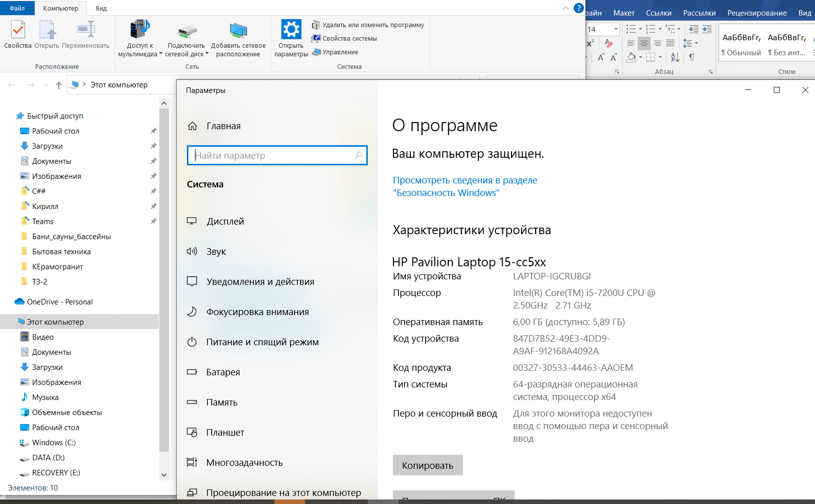Click Управление in the Explorer ribbon
This screenshot has height=504, width=815.
tap(335, 52)
